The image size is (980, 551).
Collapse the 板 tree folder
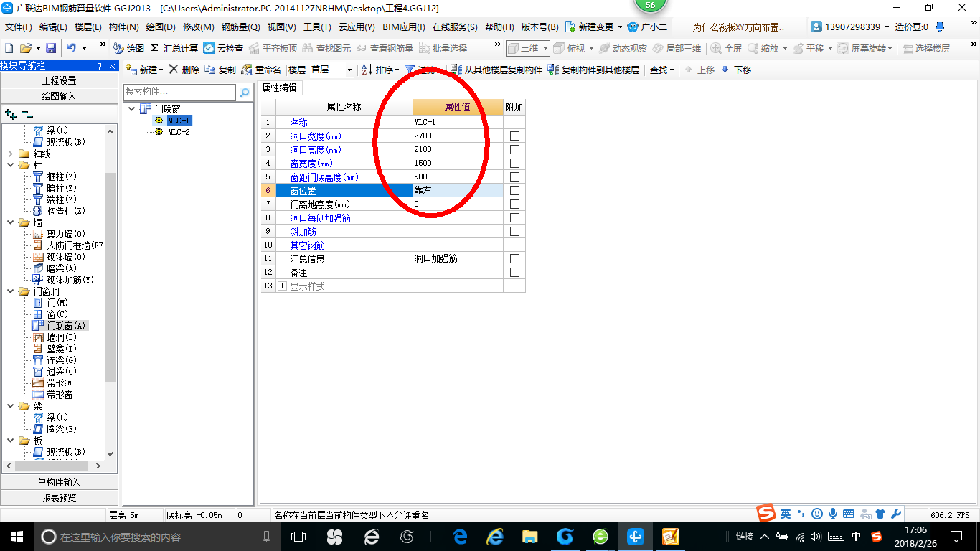pos(10,441)
